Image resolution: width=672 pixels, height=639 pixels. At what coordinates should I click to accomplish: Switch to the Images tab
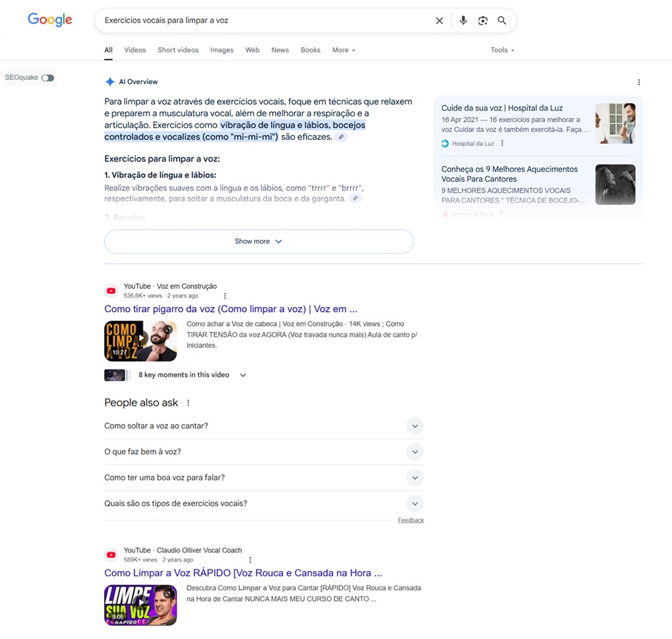(x=222, y=50)
